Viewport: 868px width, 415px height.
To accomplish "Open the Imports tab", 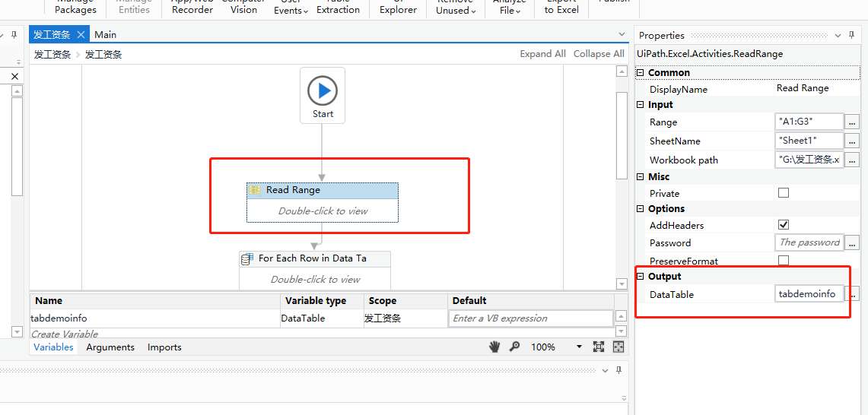I will click(164, 347).
